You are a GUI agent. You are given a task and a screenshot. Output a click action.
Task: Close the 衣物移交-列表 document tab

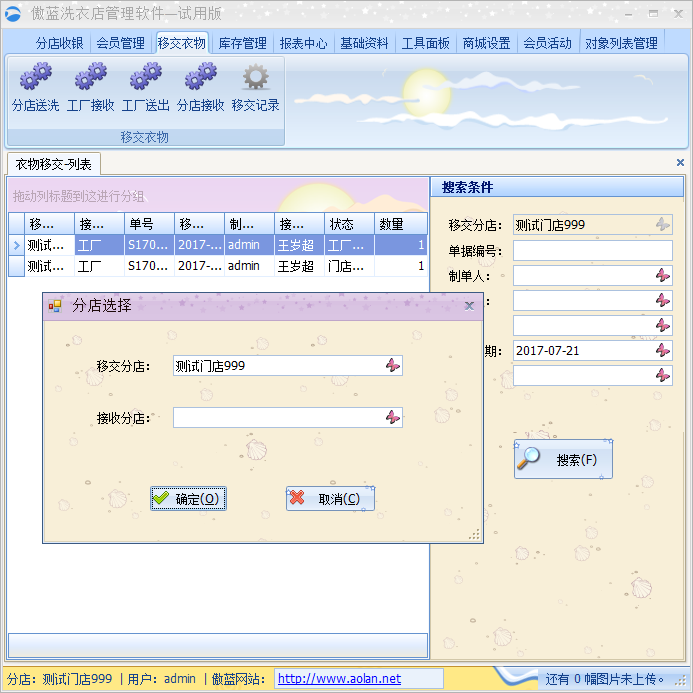pyautogui.click(x=680, y=162)
